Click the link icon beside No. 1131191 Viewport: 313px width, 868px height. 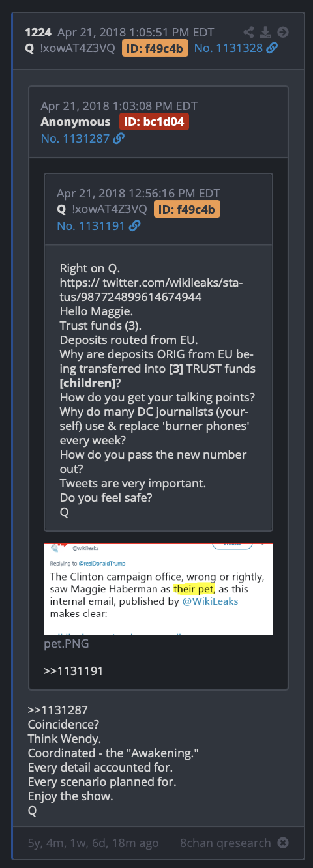coord(134,225)
